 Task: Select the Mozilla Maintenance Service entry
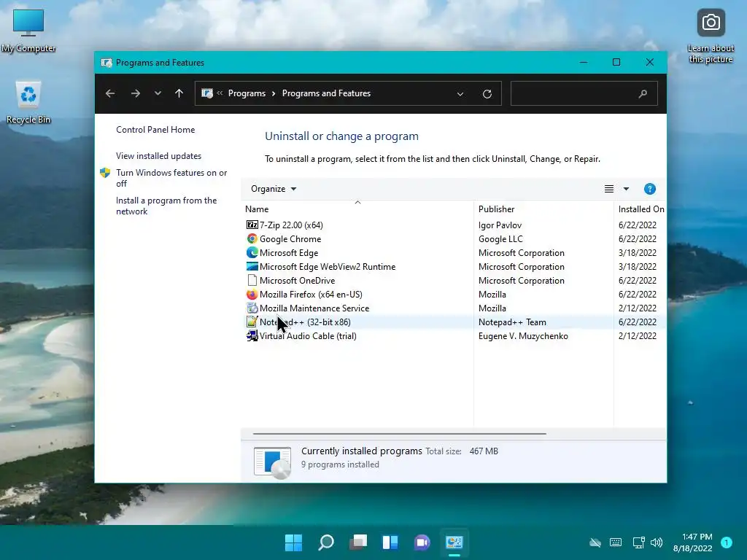(x=314, y=308)
